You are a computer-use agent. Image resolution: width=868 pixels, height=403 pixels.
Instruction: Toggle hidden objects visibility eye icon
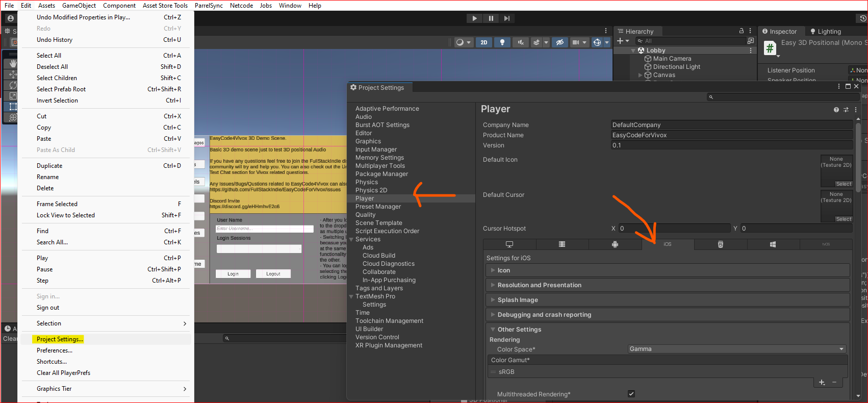[x=559, y=42]
